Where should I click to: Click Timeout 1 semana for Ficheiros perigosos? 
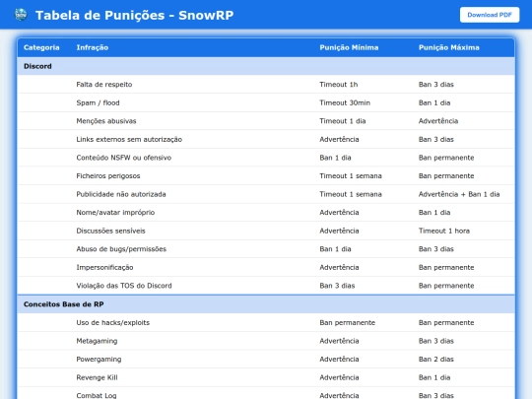pyautogui.click(x=351, y=176)
